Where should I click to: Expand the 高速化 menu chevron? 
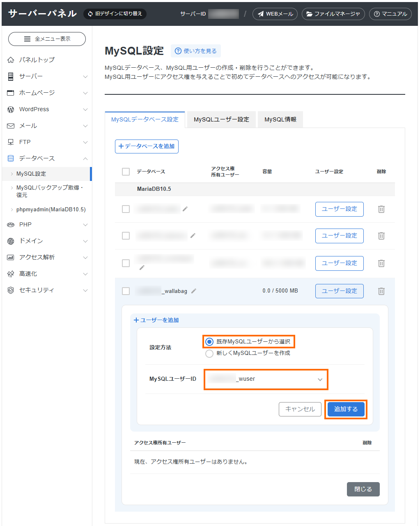point(85,274)
